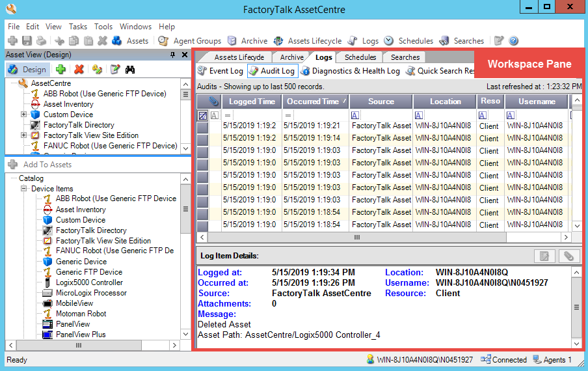Click the notepad edit icon beside Help
Viewport: 588px width, 371px height.
(499, 40)
